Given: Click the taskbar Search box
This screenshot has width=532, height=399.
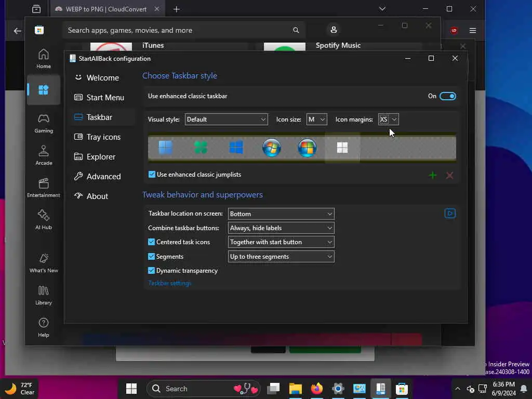Looking at the screenshot, I should tap(204, 389).
